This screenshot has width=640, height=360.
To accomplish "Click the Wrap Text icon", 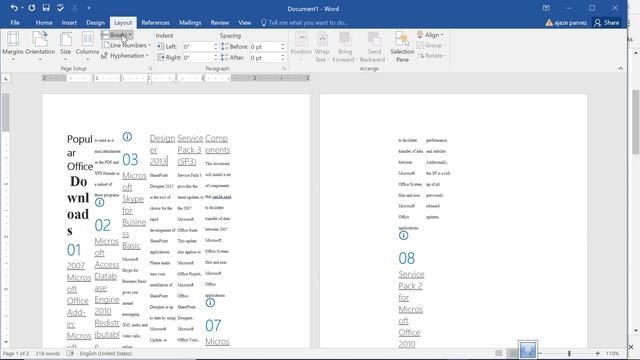I will [x=322, y=46].
